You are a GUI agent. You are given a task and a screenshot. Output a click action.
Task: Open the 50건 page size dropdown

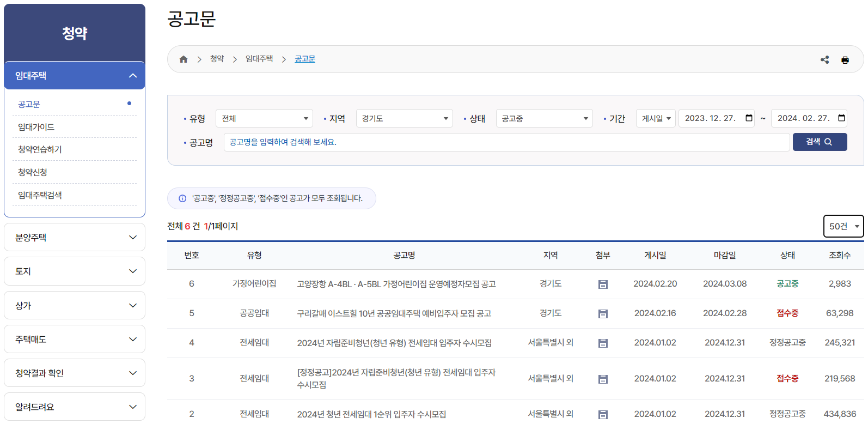[843, 226]
